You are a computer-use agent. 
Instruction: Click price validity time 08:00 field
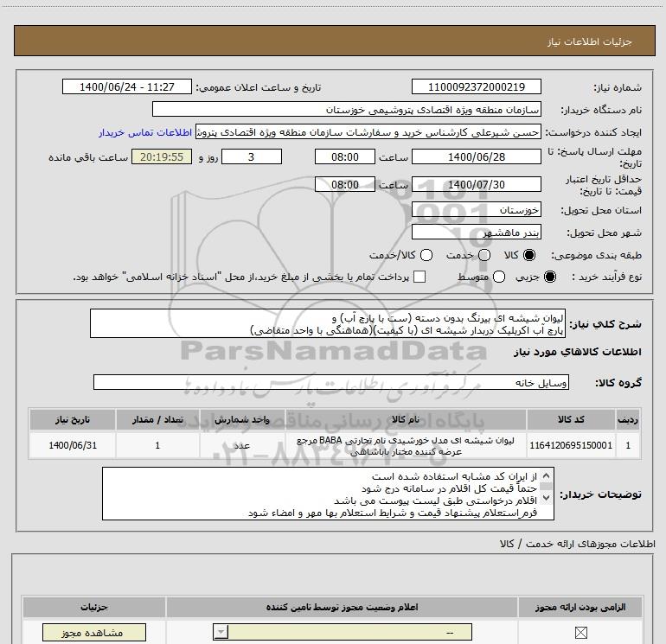[x=345, y=184]
